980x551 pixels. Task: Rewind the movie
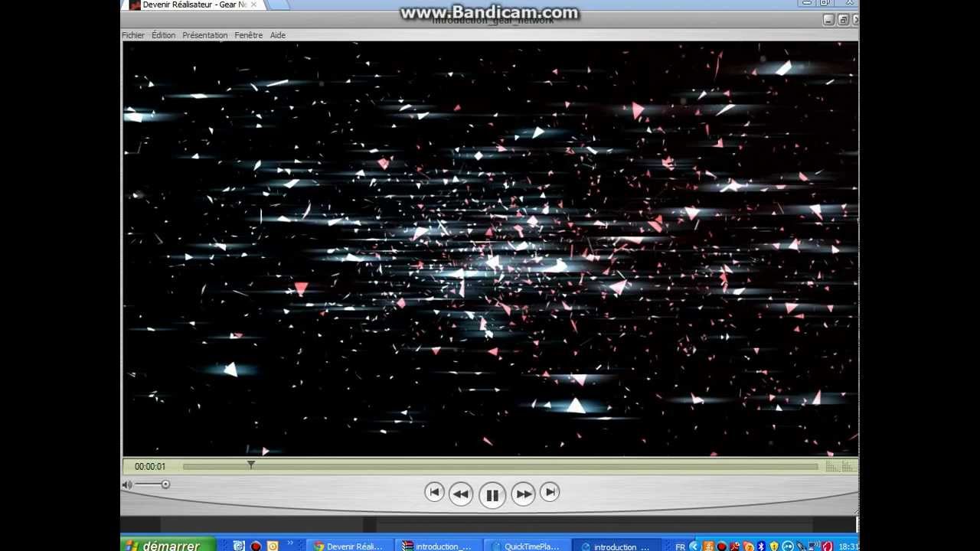[461, 494]
